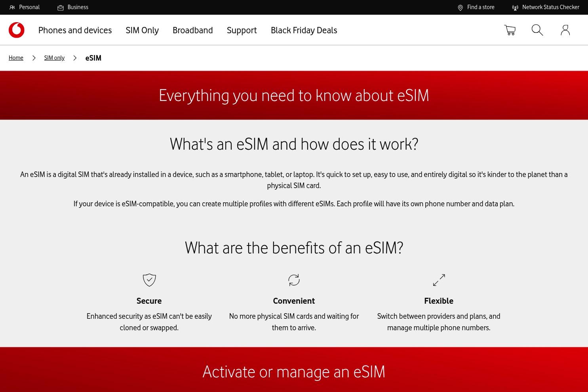588x392 pixels.
Task: Click 'What are the benefits of an eSIM?' heading
Action: click(294, 248)
